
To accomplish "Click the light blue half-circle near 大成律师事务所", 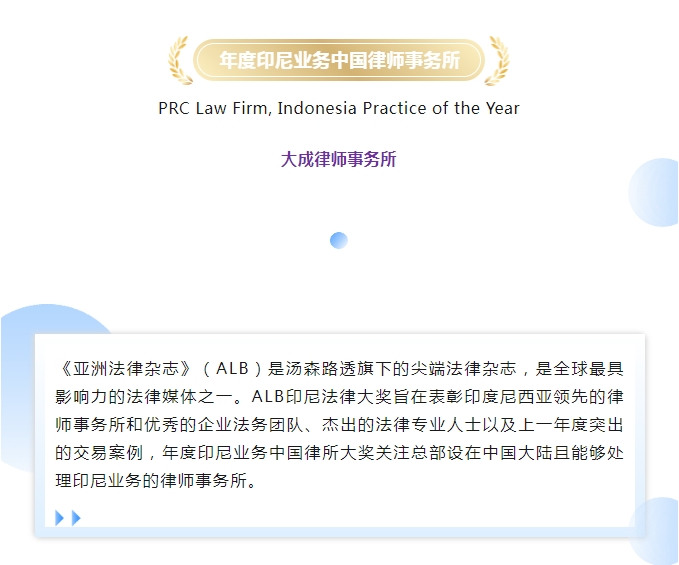I will [x=654, y=192].
